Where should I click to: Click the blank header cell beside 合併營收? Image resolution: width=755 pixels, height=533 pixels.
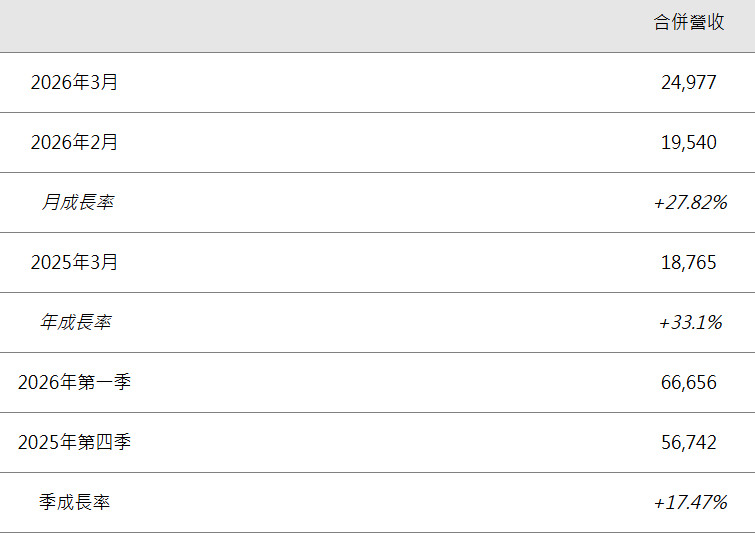click(x=300, y=25)
